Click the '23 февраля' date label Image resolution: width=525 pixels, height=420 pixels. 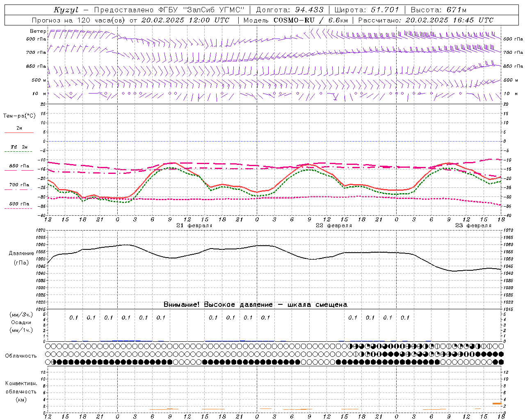click(x=473, y=226)
